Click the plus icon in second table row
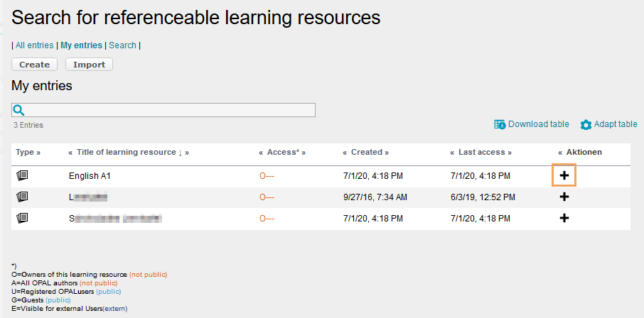 (564, 197)
